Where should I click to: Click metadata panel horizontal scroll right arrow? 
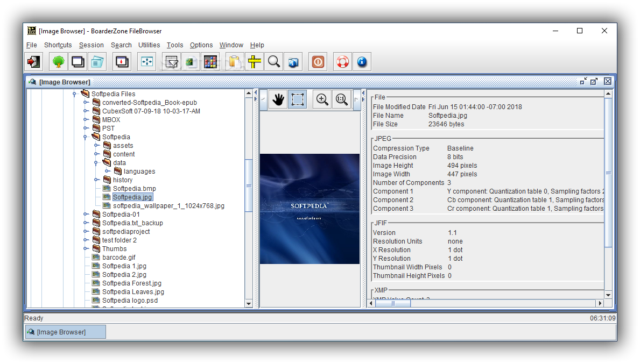600,303
